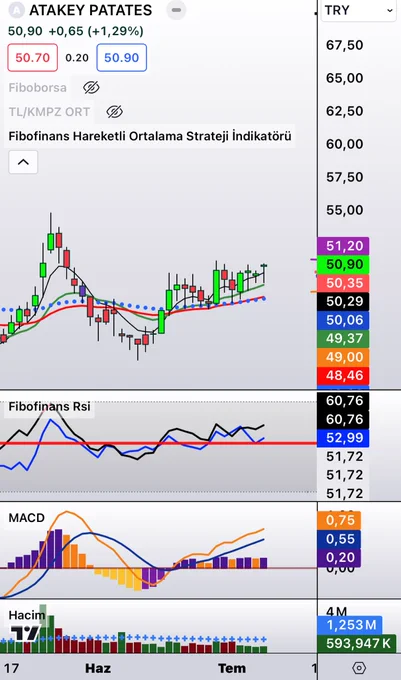Viewport: 401px width, 680px height.
Task: Toggle visibility of the TL/KMPZ ORT indicator
Action: pyautogui.click(x=114, y=112)
